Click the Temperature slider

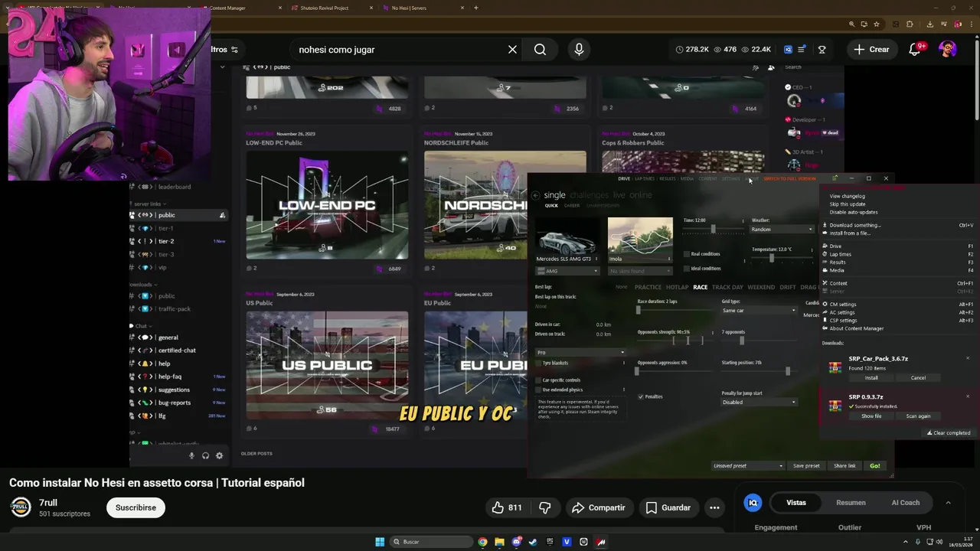pyautogui.click(x=781, y=258)
